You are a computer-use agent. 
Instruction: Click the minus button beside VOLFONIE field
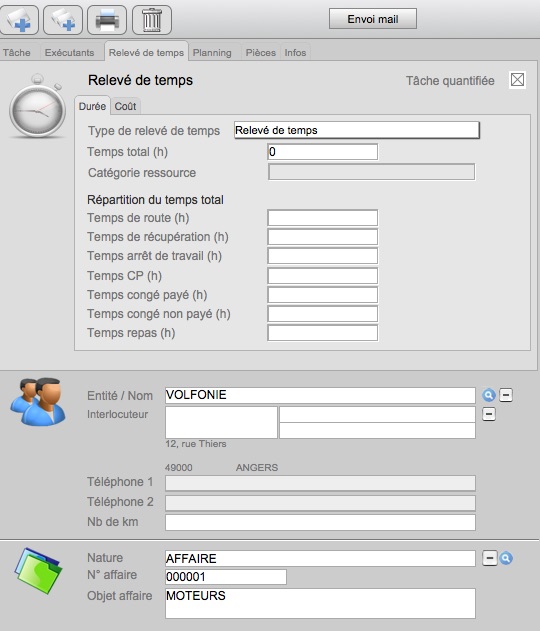506,395
